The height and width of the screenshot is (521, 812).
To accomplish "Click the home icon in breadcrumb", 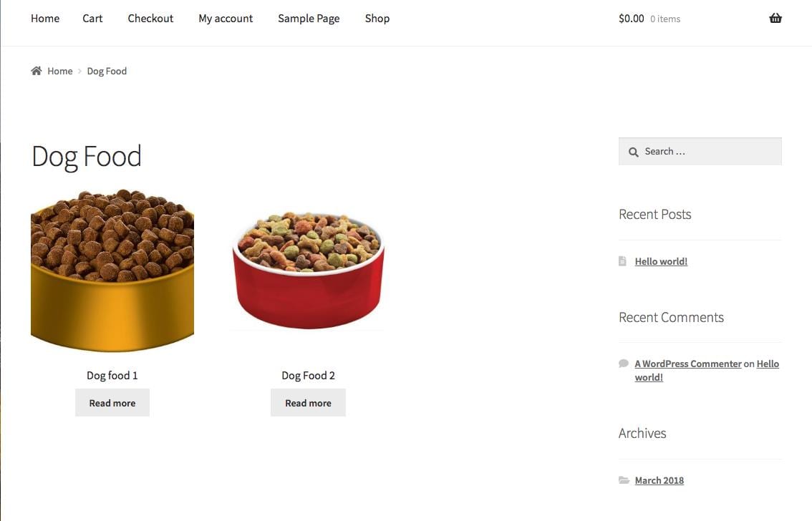I will (37, 71).
